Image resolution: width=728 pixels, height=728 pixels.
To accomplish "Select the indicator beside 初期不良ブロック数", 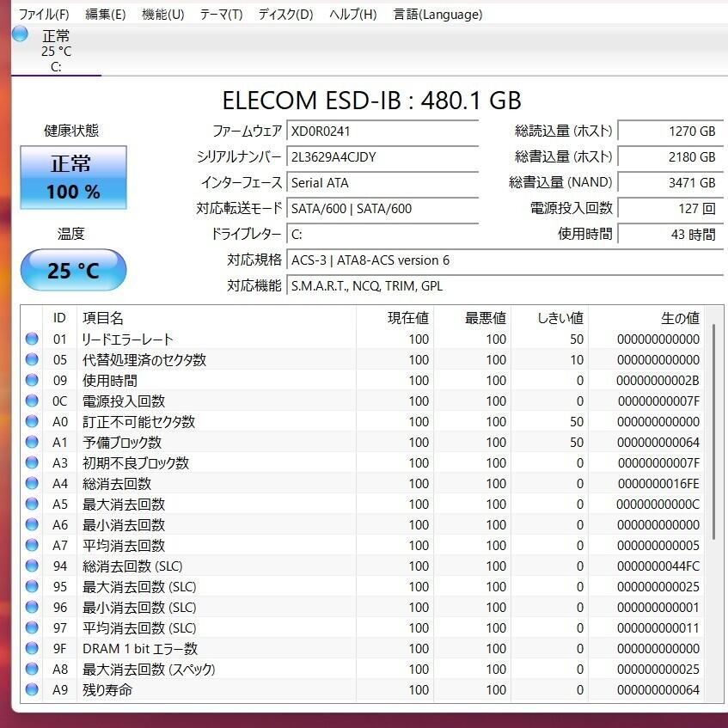I will click(x=32, y=463).
